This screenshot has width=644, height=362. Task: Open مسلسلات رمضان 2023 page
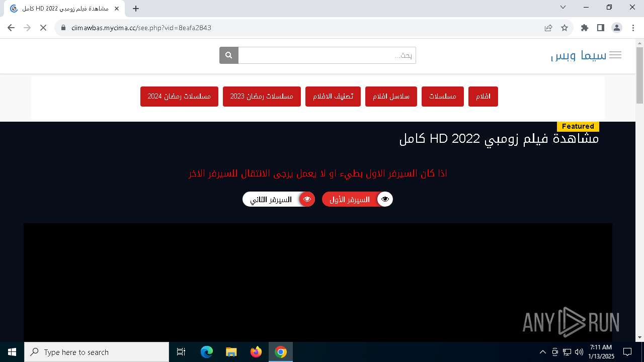click(262, 97)
